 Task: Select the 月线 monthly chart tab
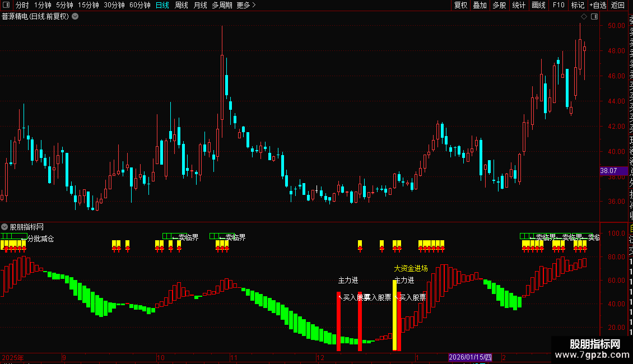(x=200, y=5)
